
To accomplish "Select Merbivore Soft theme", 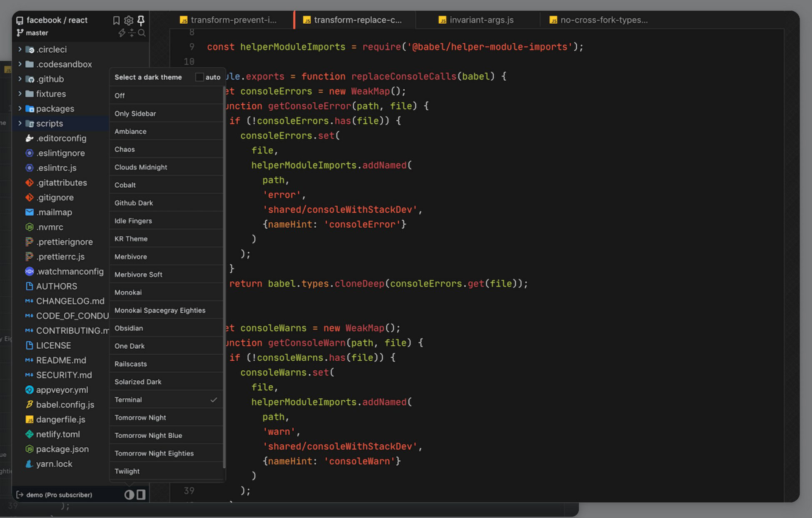I will click(166, 274).
